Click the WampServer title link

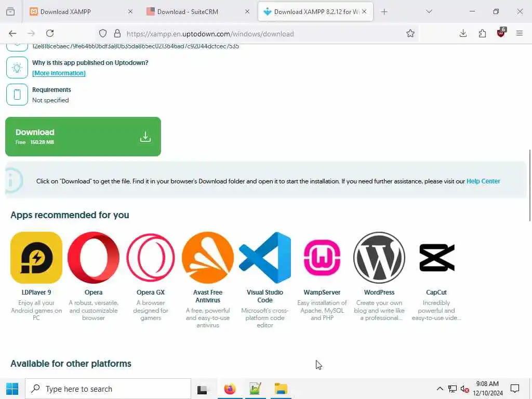pyautogui.click(x=322, y=292)
